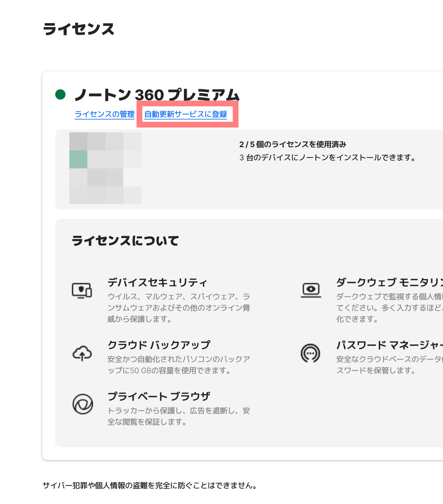Click the プライベート ブラウザ feature title
The height and width of the screenshot is (504, 443).
[159, 396]
